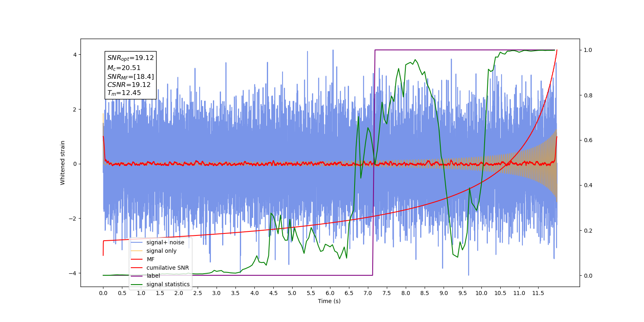Click the orange line sample for signal only
Image resolution: width=644 pixels, height=322 pixels.
click(137, 251)
